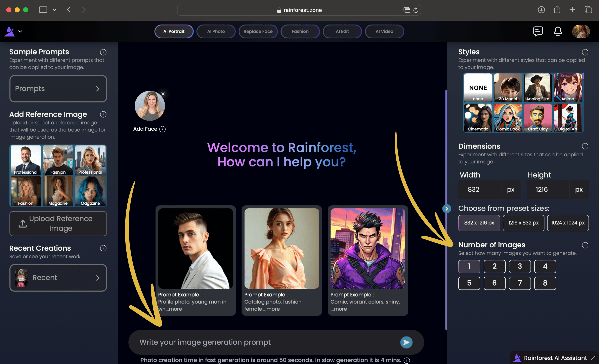Viewport: 599px width, 364px height.
Task: Select Comic Book style icon
Action: (508, 118)
